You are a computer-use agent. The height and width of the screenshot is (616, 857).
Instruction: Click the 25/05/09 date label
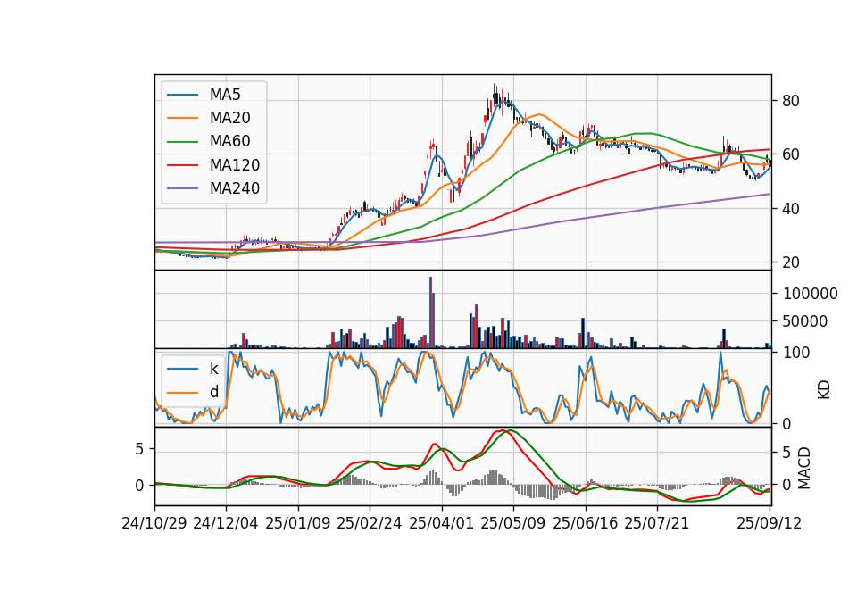512,523
